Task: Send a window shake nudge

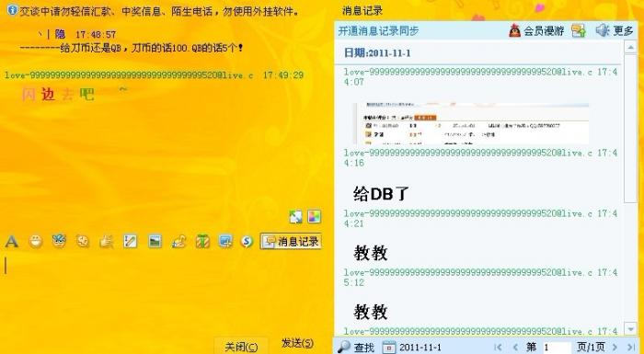Action: (x=83, y=242)
